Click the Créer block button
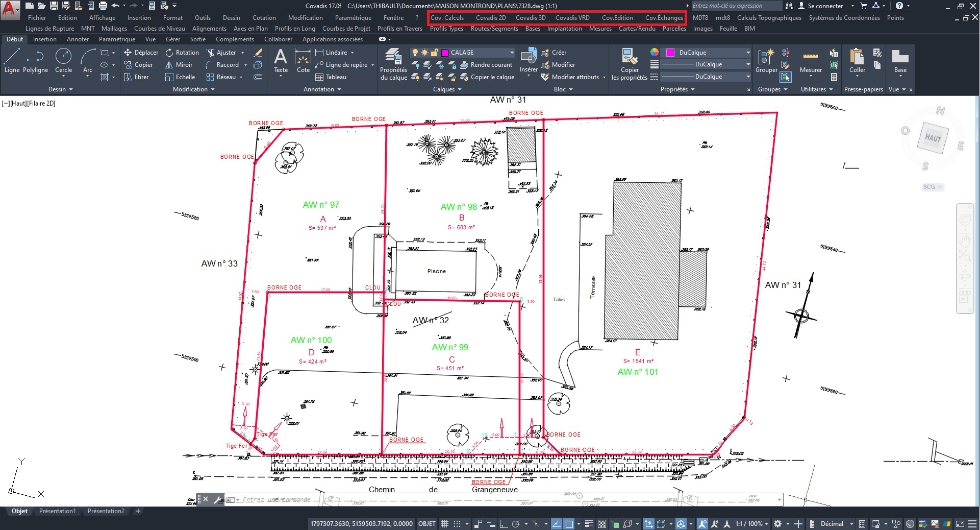The width and height of the screenshot is (980, 530). (554, 53)
